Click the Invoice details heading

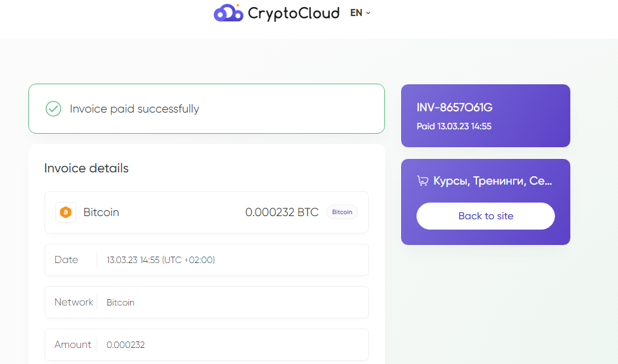(x=86, y=168)
